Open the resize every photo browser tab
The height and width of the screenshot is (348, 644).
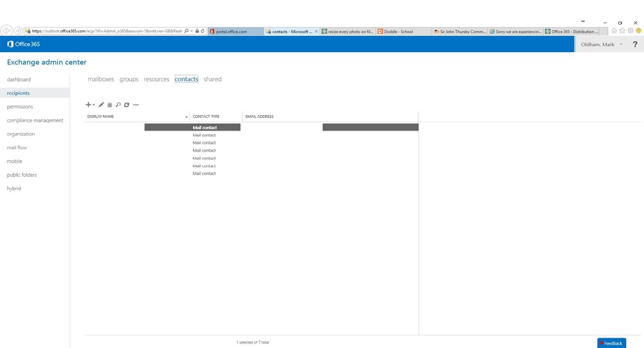click(x=348, y=32)
